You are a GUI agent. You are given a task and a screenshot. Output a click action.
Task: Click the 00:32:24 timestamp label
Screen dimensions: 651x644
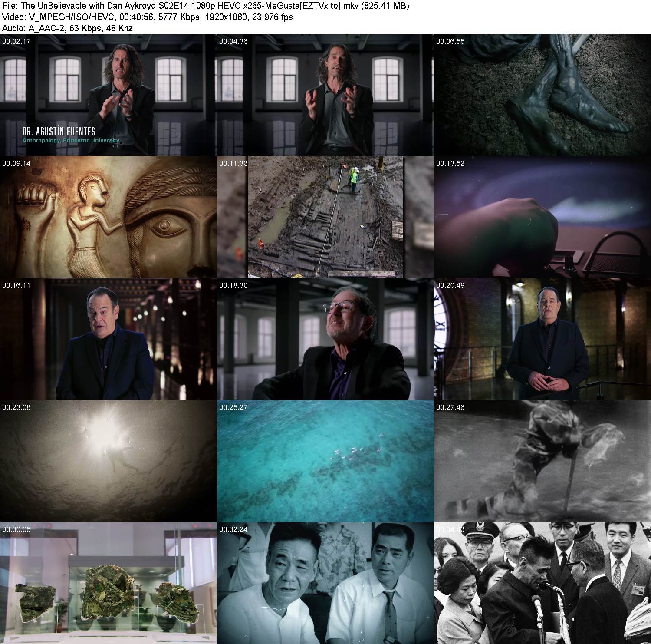coord(233,529)
